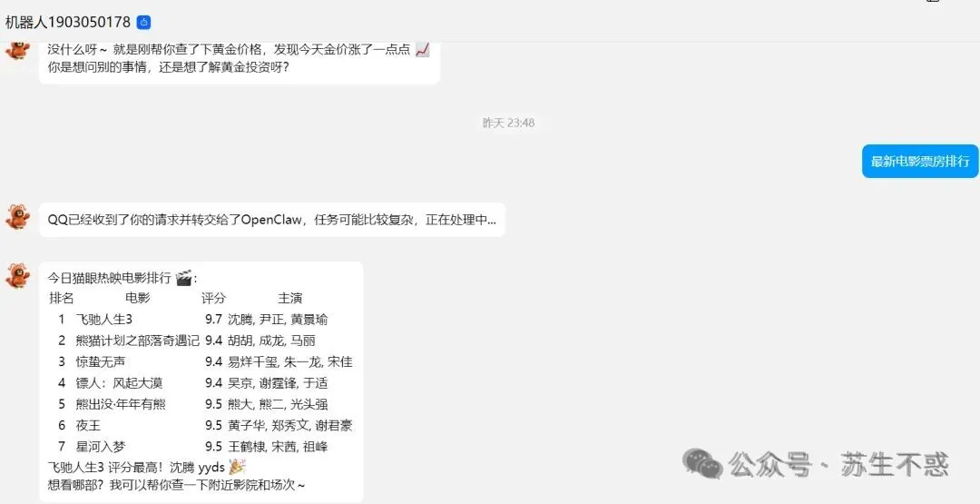
Task: Click the OpenClaw processing message bubble
Action: 272,220
